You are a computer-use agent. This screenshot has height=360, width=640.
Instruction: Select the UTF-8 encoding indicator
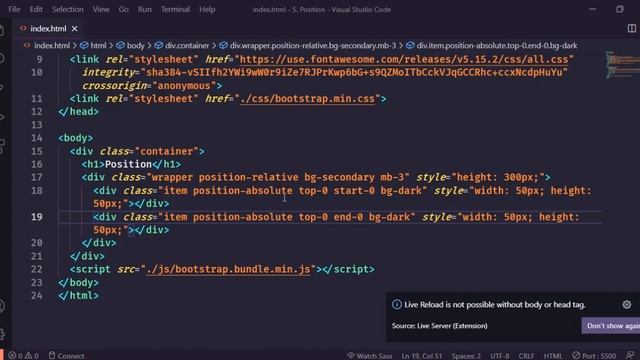[500, 356]
